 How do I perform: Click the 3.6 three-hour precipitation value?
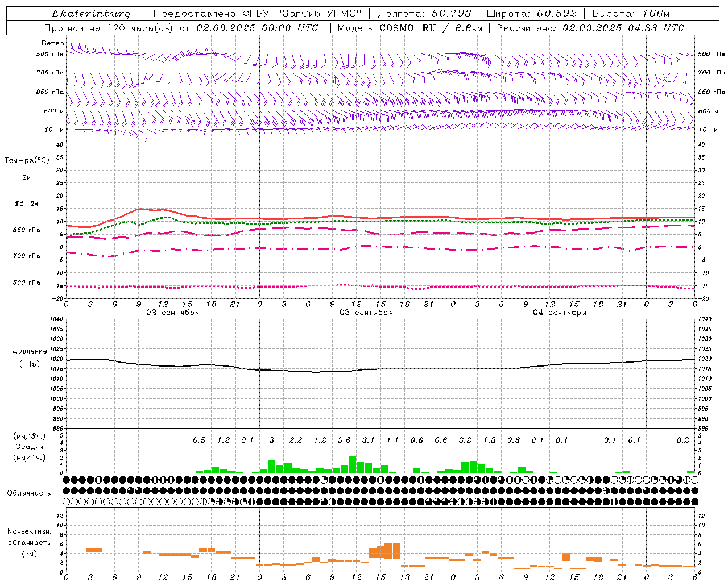tap(344, 440)
